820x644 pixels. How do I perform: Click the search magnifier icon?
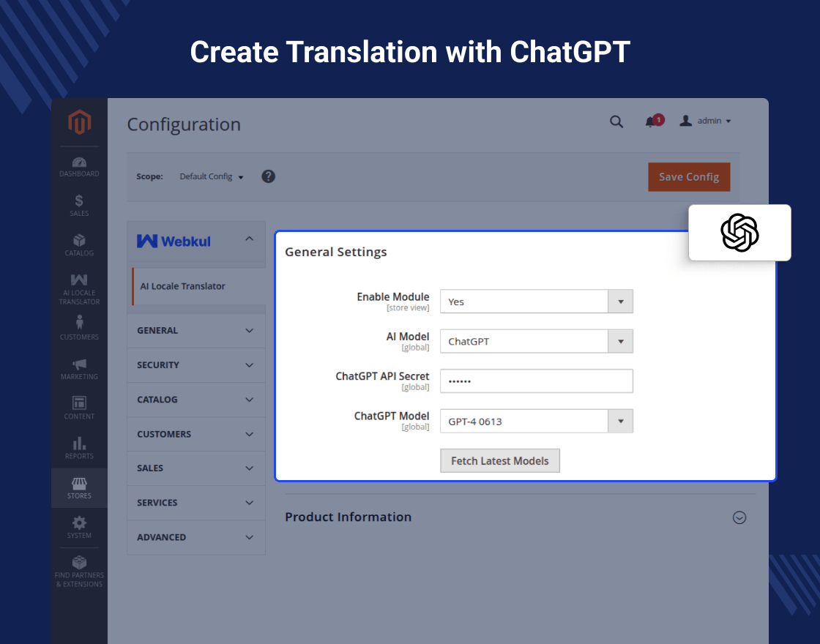(616, 121)
